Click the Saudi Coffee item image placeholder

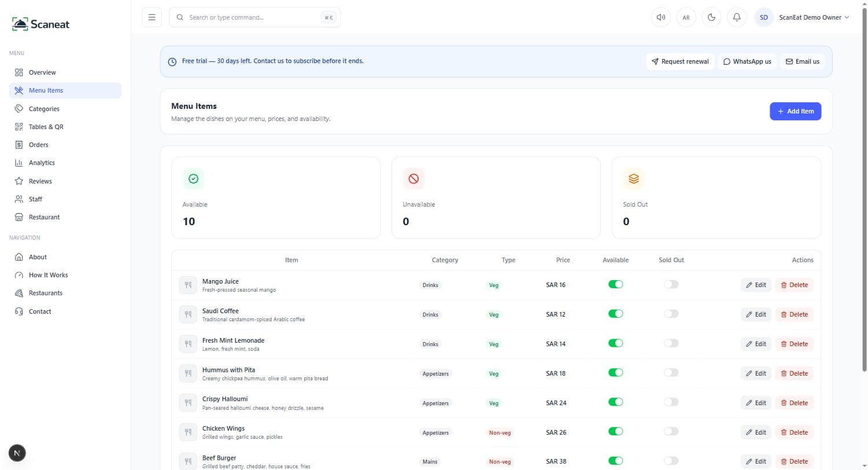click(188, 314)
